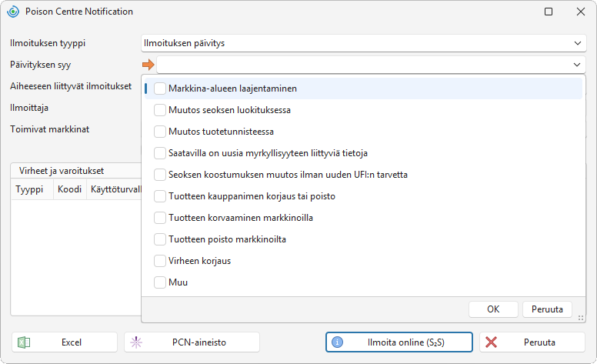Click the blue info icon on Ilmoita online
The height and width of the screenshot is (364, 597).
click(337, 342)
